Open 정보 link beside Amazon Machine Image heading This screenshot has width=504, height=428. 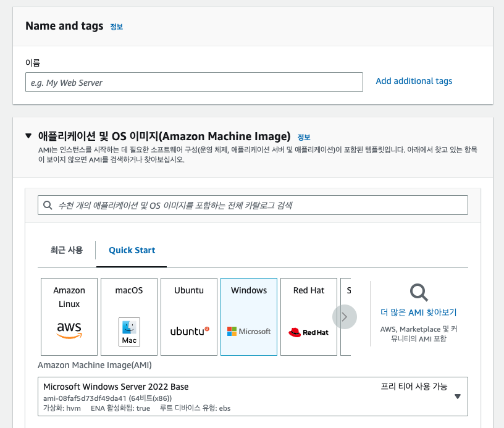tap(304, 137)
